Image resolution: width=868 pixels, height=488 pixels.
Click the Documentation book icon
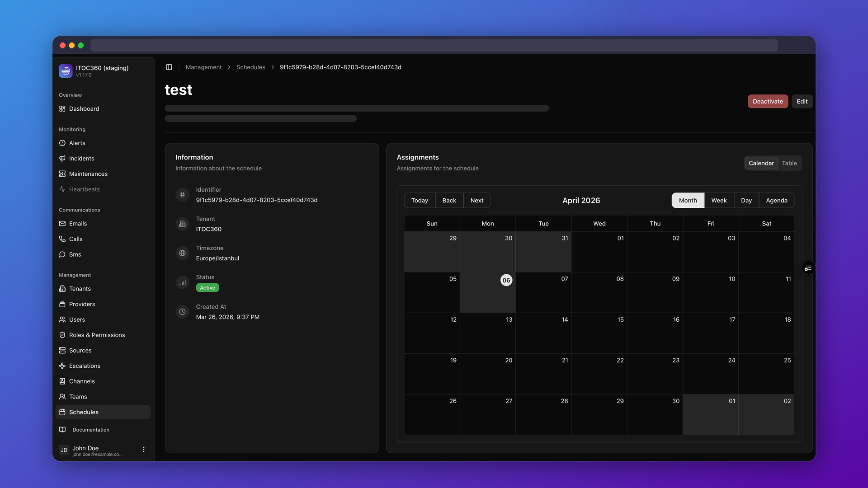coord(62,430)
